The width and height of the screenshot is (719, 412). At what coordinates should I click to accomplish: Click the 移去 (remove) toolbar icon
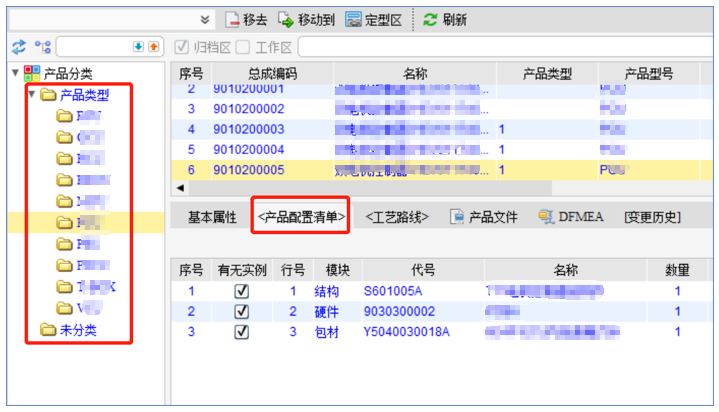(232, 19)
